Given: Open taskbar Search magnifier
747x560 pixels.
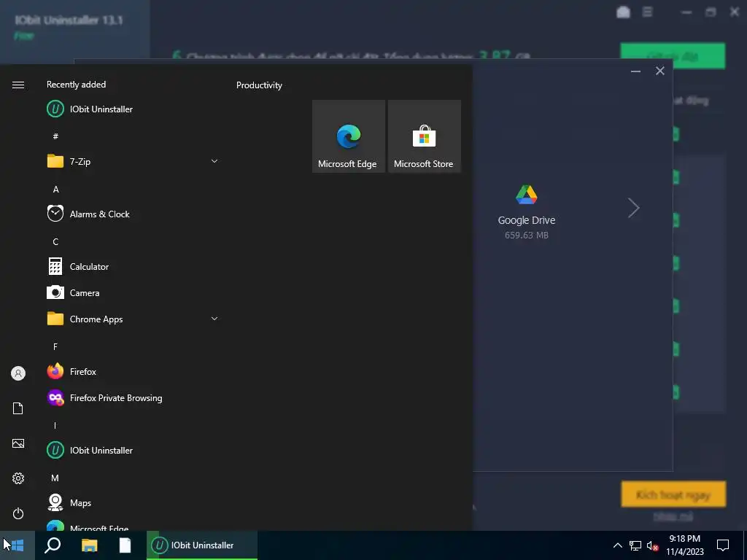Looking at the screenshot, I should [x=53, y=545].
